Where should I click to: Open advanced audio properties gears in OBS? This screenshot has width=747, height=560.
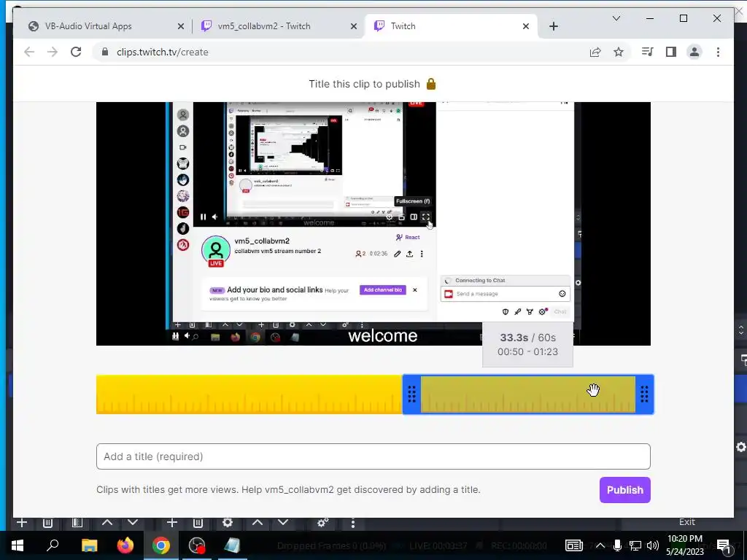[323, 523]
